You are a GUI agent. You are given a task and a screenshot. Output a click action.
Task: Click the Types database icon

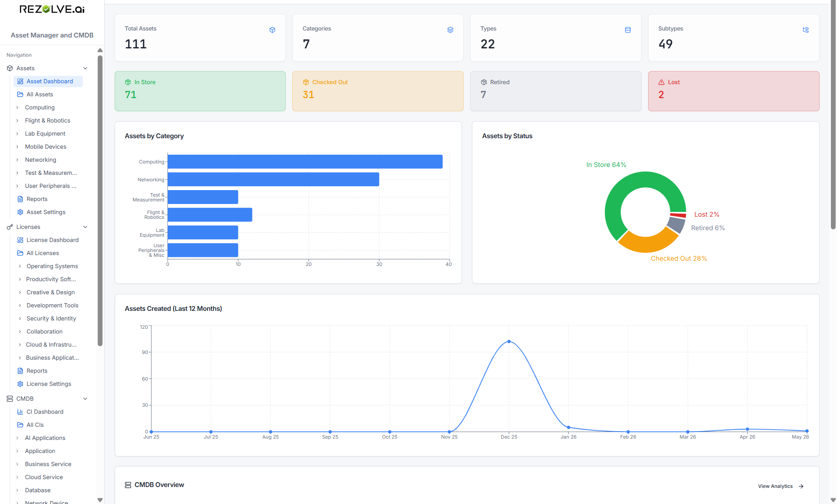[x=628, y=30]
